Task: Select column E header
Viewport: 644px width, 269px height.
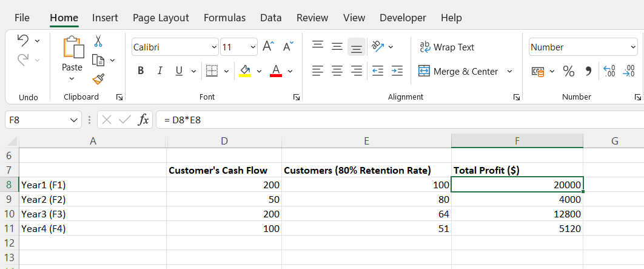Action: click(x=366, y=141)
